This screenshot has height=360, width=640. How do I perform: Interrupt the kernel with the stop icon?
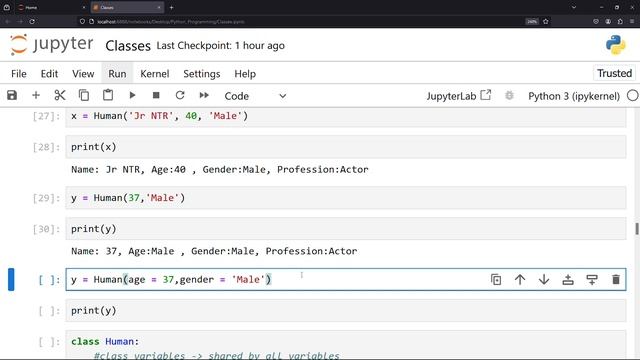pyautogui.click(x=156, y=96)
